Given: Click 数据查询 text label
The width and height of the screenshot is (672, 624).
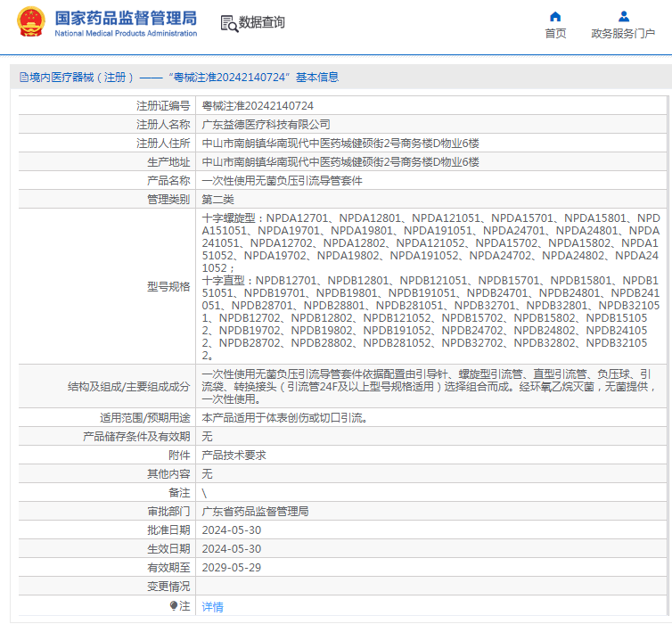Looking at the screenshot, I should click(x=262, y=23).
